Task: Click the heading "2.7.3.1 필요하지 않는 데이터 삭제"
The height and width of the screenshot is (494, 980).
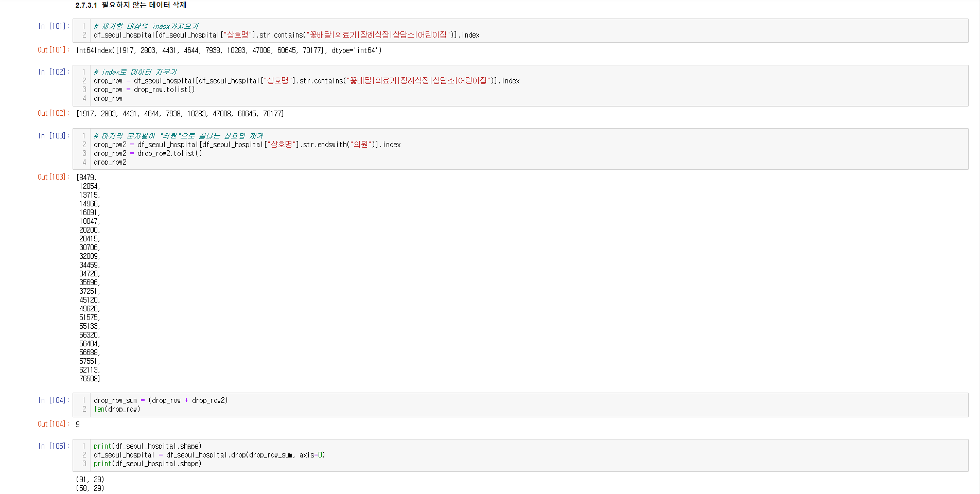Action: tap(131, 5)
